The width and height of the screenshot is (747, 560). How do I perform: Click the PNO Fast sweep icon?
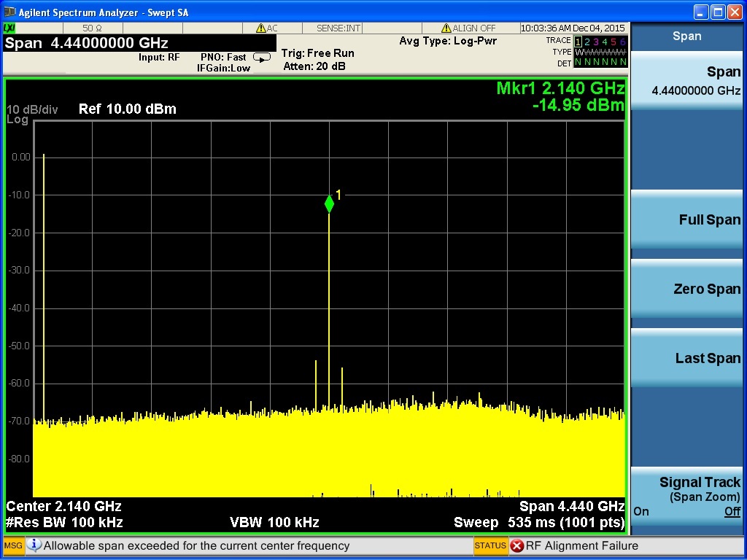tap(261, 57)
